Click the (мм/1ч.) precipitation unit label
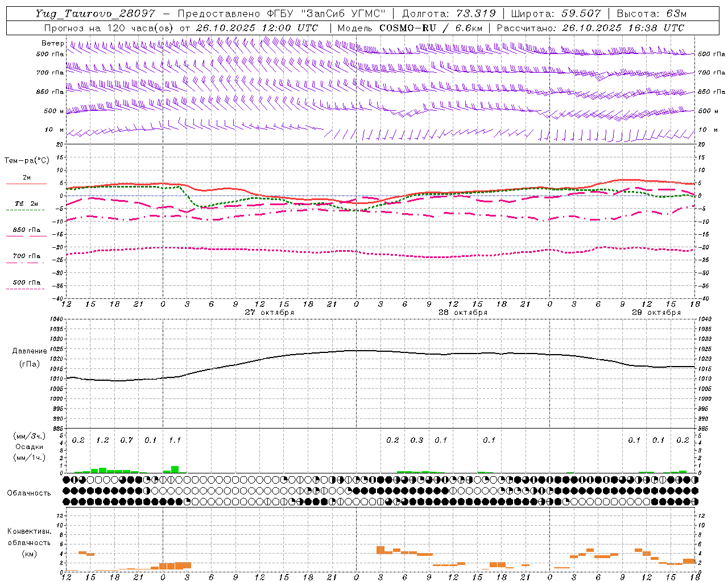 [30, 458]
